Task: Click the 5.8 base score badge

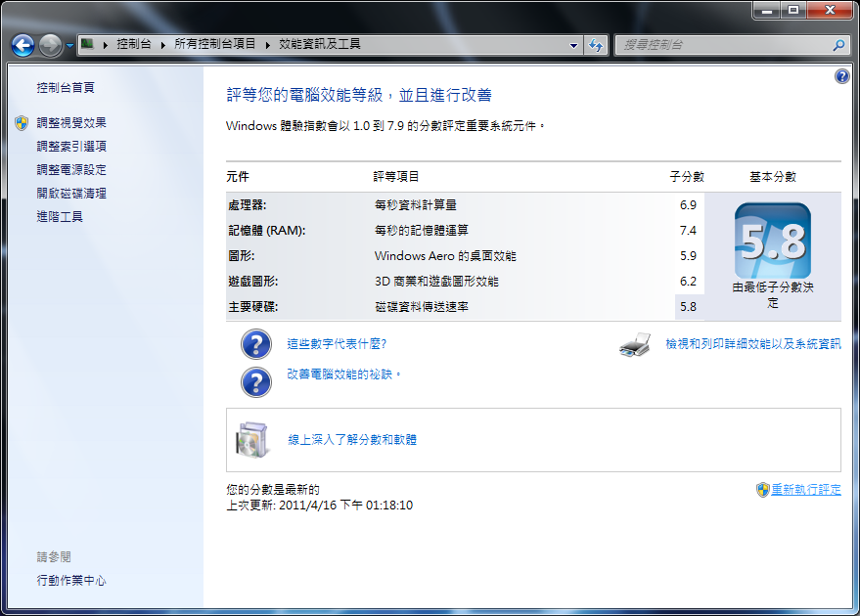Action: 773,241
